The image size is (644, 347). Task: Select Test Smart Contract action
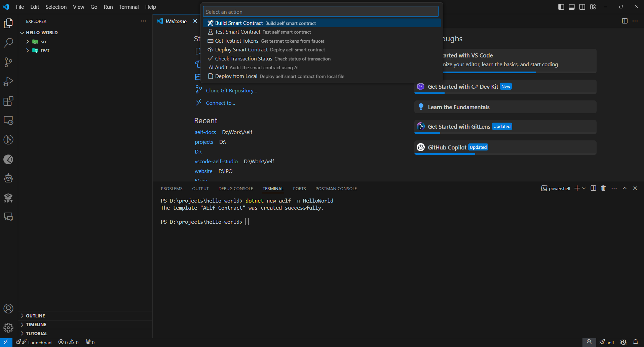tap(322, 32)
